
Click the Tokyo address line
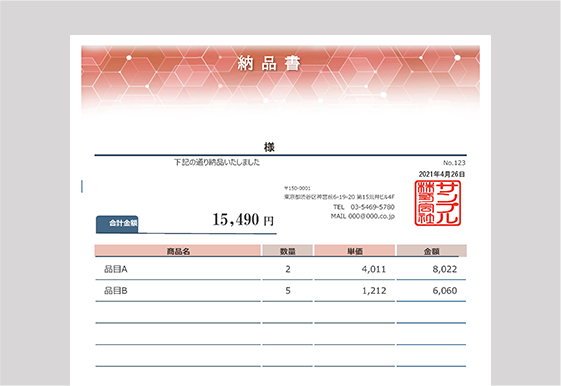[339, 197]
